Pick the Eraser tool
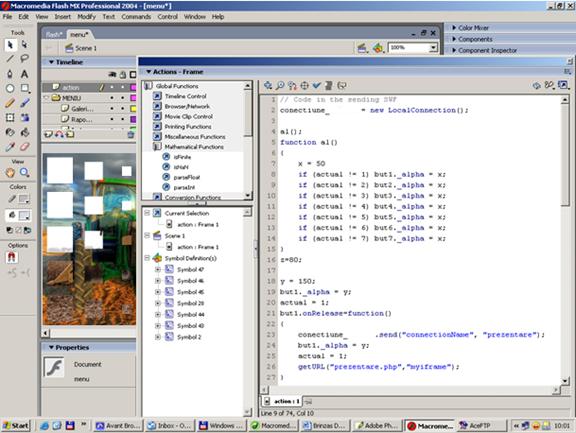The height and width of the screenshot is (433, 576). pyautogui.click(x=25, y=147)
